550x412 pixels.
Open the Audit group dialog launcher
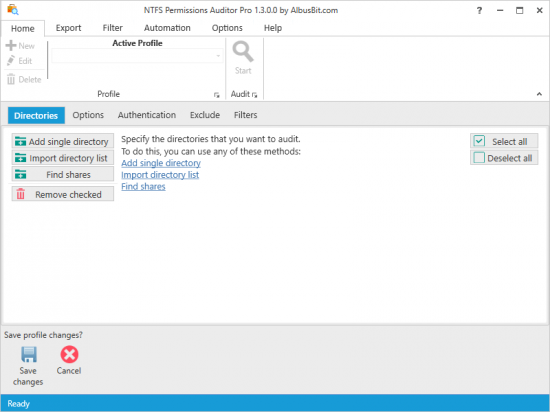(x=255, y=95)
